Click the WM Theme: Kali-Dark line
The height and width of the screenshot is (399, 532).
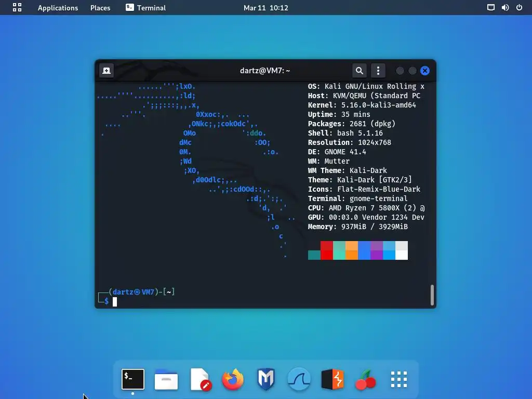point(348,170)
